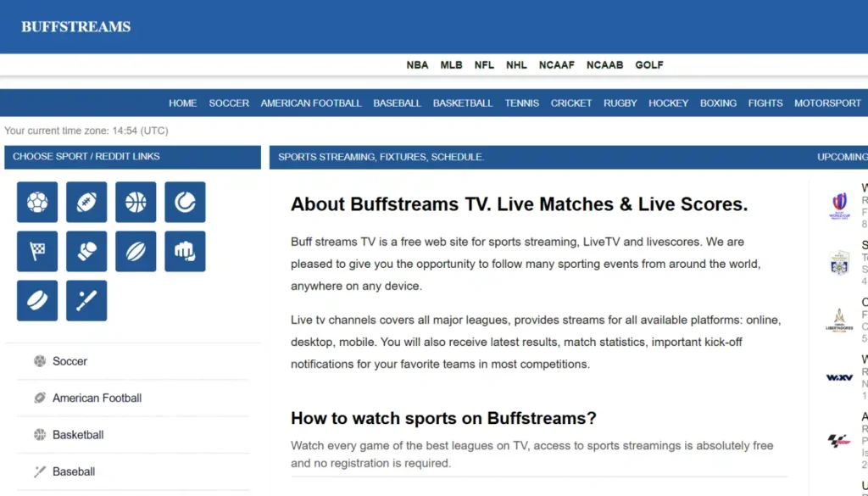
Task: Open the NFL league link
Action: click(484, 64)
